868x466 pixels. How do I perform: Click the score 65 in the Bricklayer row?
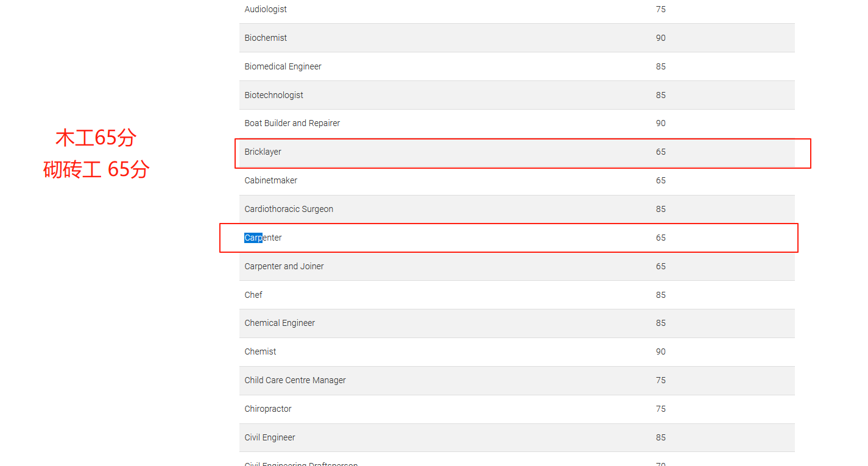(660, 152)
